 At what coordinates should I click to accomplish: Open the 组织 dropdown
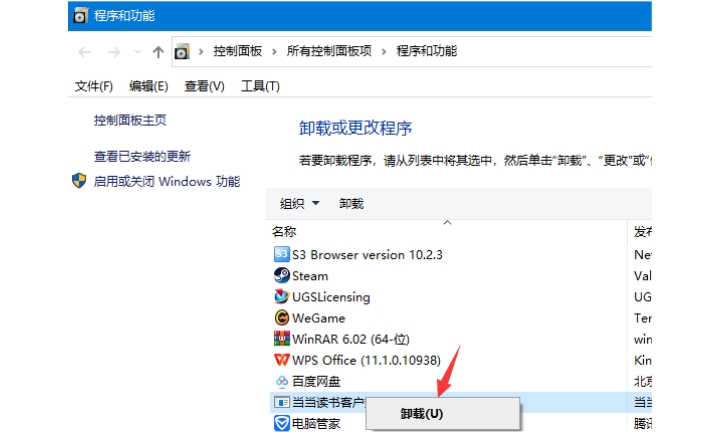tap(299, 204)
